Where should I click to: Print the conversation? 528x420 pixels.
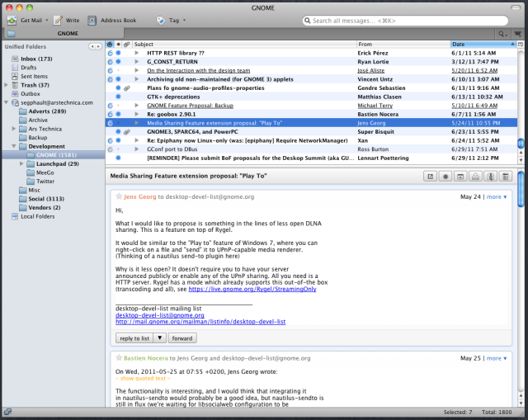(x=475, y=176)
